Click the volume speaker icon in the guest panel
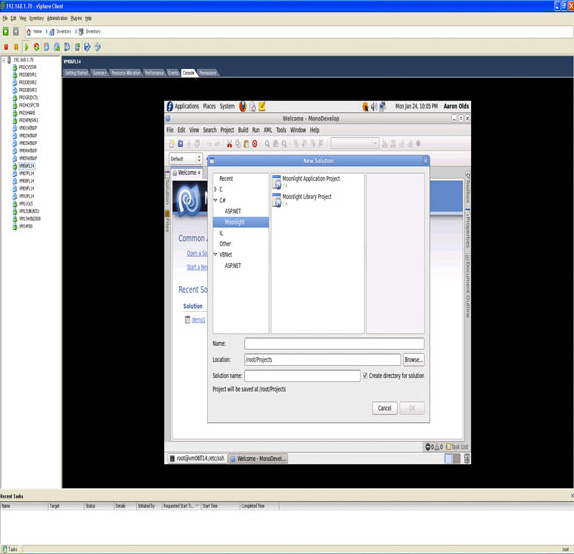The image size is (574, 554). click(x=374, y=107)
